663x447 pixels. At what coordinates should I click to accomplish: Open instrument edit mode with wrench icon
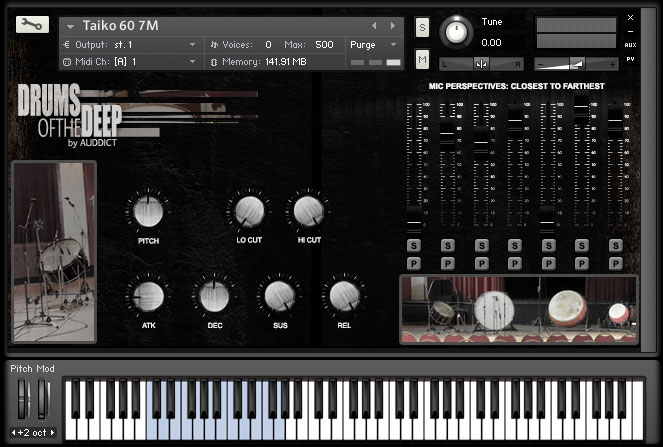pos(32,25)
